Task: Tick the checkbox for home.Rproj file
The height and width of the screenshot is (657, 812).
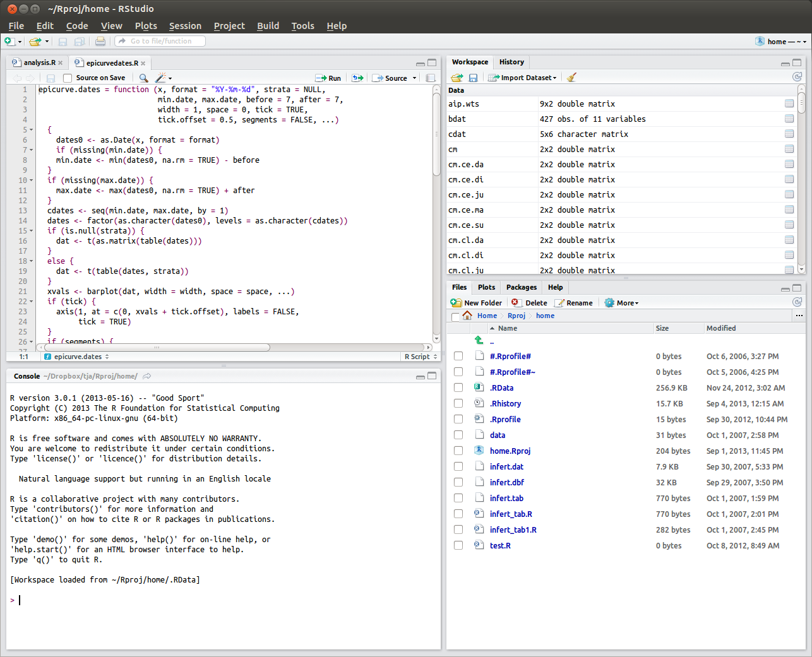Action: 458,451
